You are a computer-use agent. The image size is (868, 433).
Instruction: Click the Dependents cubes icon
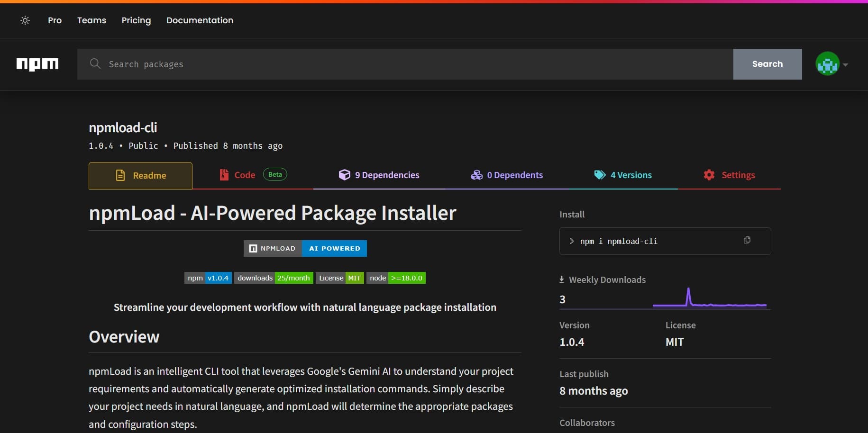[477, 175]
